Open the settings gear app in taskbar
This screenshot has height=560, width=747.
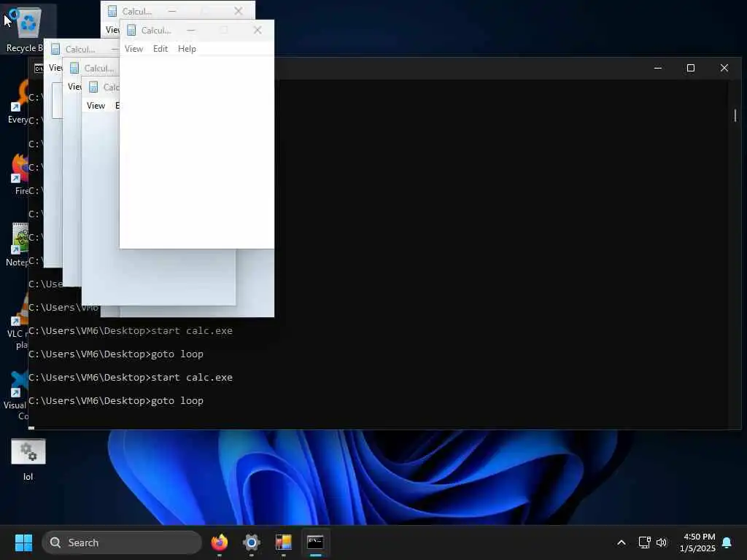point(251,542)
